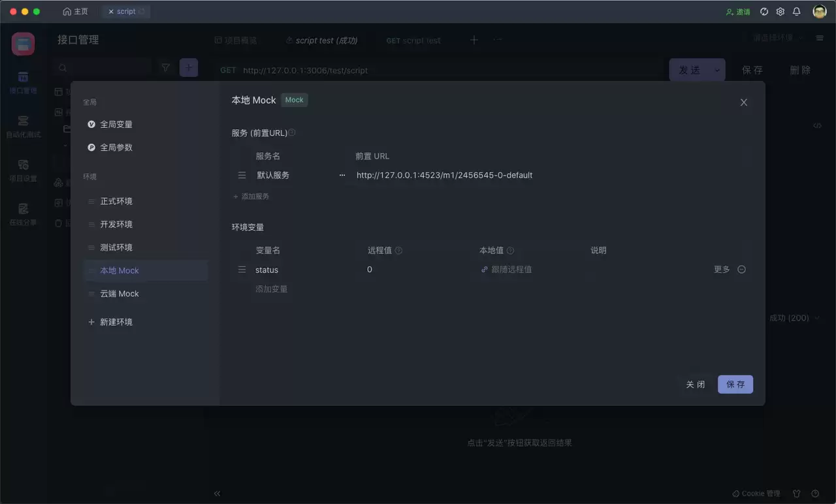Open 接口管理 in the left sidebar
836x504 pixels.
23,83
